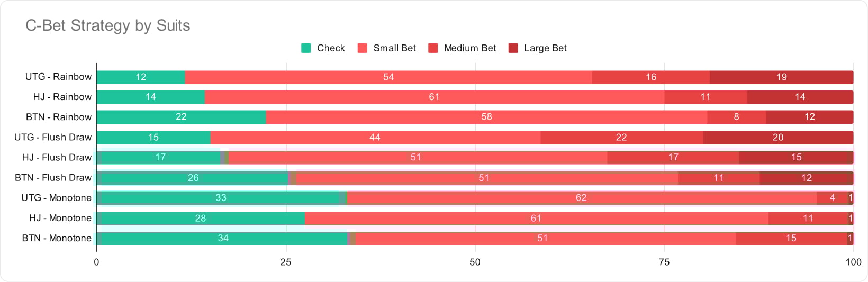Click UTG - Flush Draw large bet segment 20
Viewport: 868px width, 282px height.
point(778,138)
